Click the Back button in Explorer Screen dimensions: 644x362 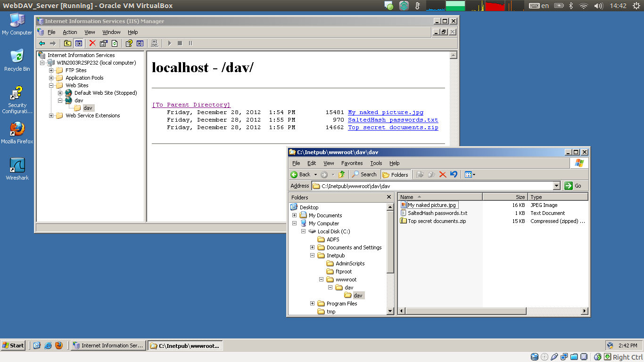(301, 174)
